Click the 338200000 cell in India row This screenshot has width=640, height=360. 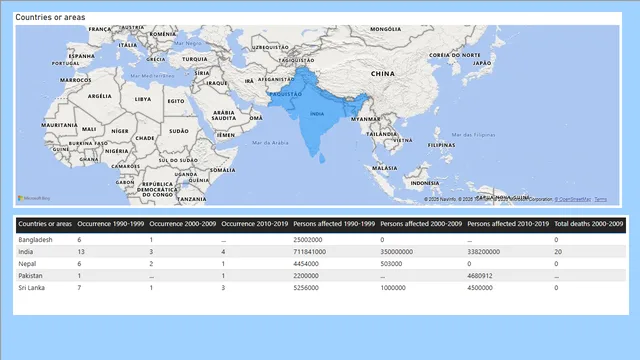(484, 252)
